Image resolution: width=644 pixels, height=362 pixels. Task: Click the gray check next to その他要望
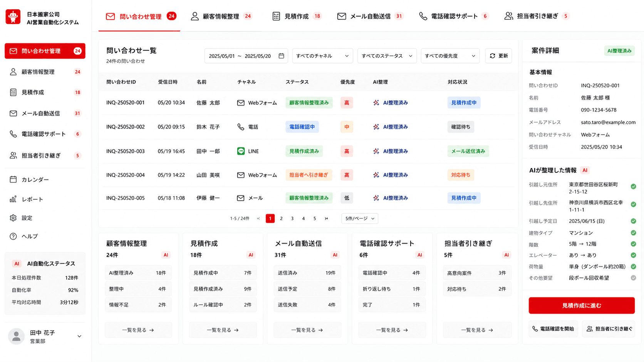coord(633,278)
